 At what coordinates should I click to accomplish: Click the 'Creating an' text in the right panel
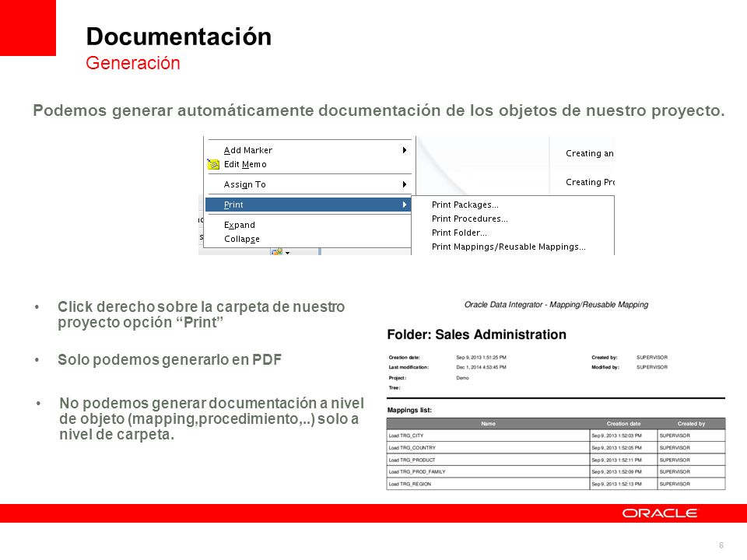click(x=589, y=153)
